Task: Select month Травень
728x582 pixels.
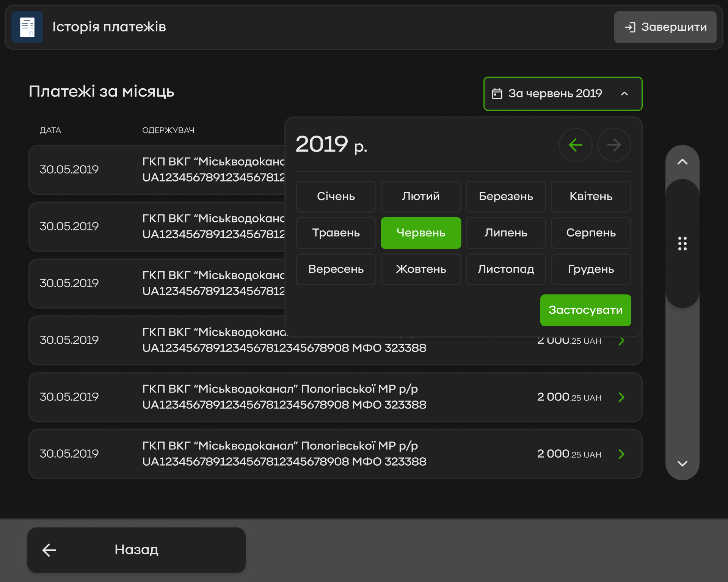Action: (x=336, y=233)
